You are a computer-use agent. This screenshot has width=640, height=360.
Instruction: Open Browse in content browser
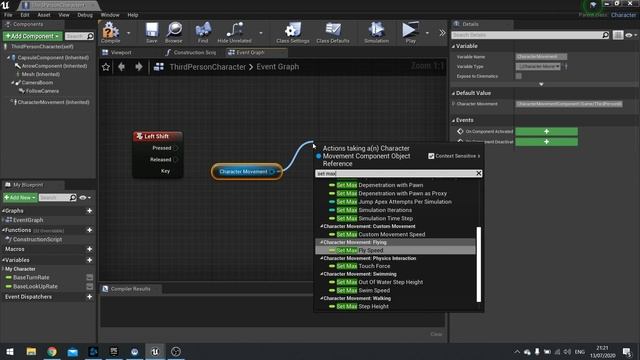pyautogui.click(x=174, y=32)
